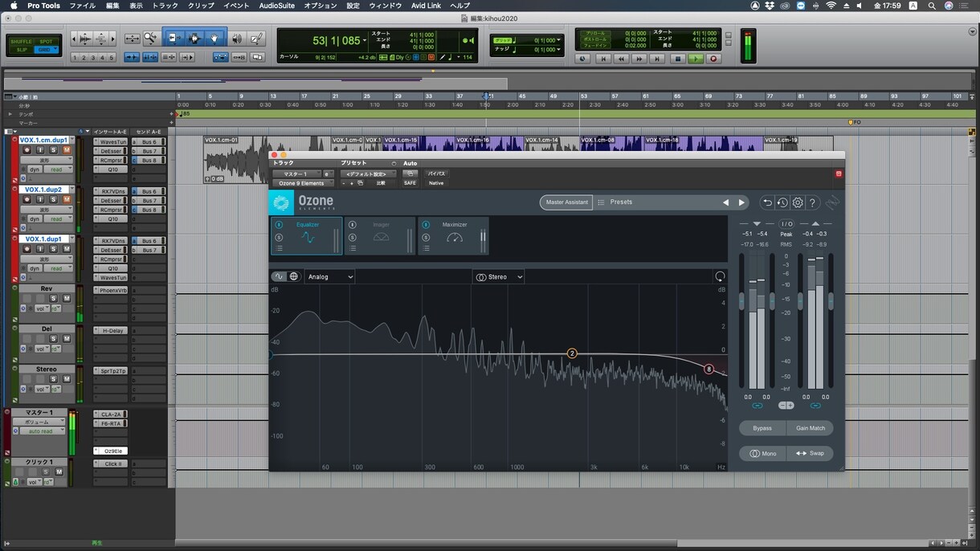This screenshot has width=980, height=551.
Task: Open the トラック menu
Action: pyautogui.click(x=165, y=6)
